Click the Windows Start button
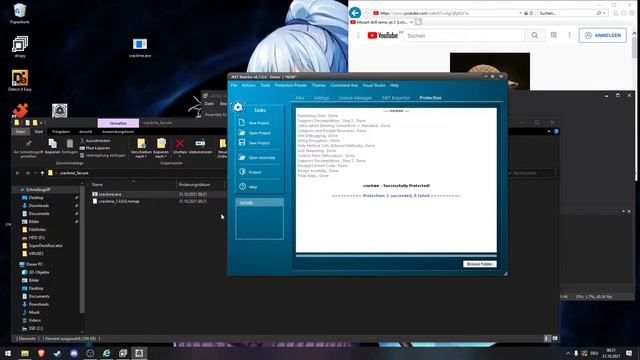 [8, 353]
